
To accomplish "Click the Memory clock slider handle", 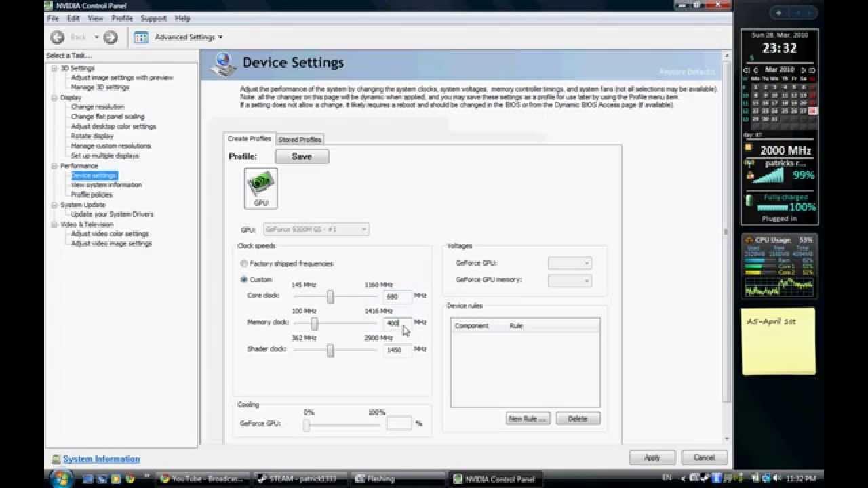I will pos(314,323).
